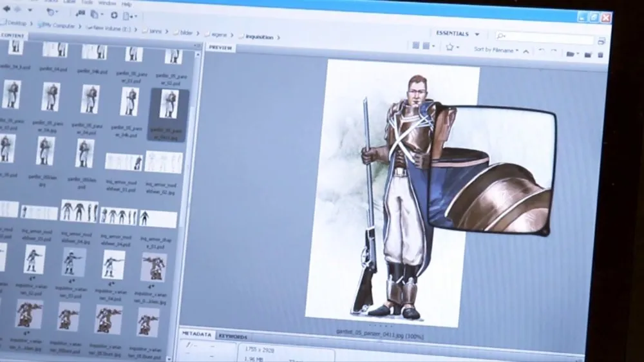Image resolution: width=644 pixels, height=362 pixels.
Task: Open the Sort by Filename dropdown
Action: tap(496, 49)
